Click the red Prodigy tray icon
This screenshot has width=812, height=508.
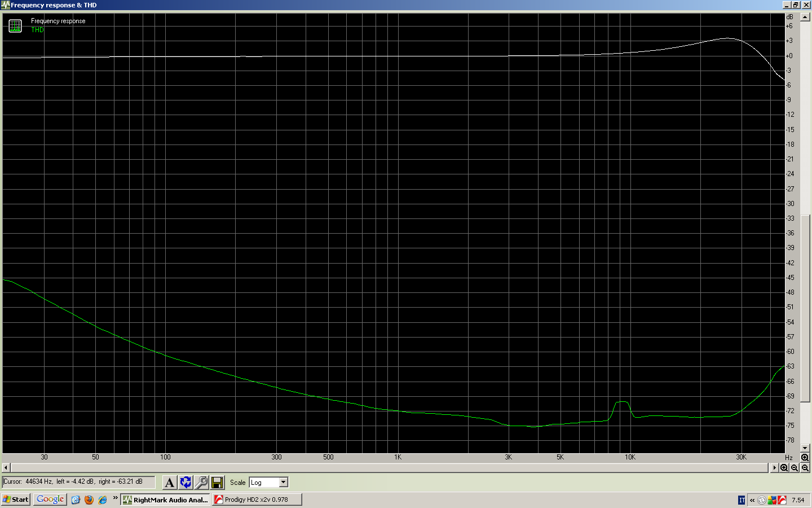[782, 500]
